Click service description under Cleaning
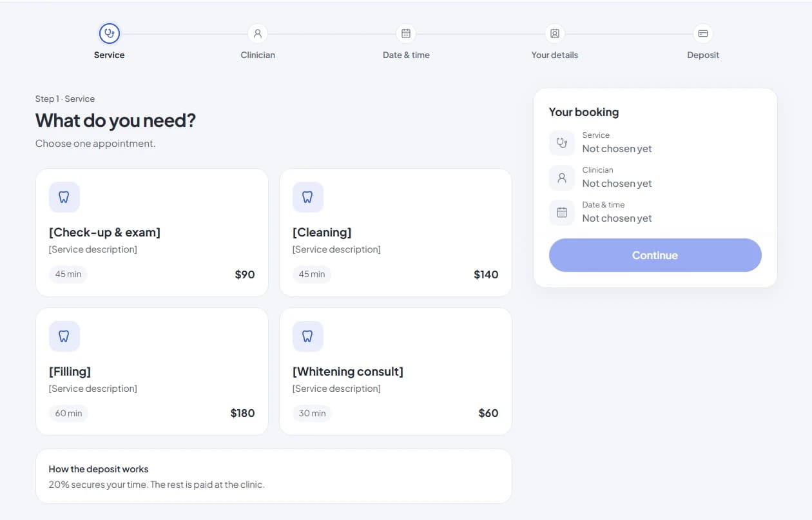The width and height of the screenshot is (812, 520). (x=336, y=249)
